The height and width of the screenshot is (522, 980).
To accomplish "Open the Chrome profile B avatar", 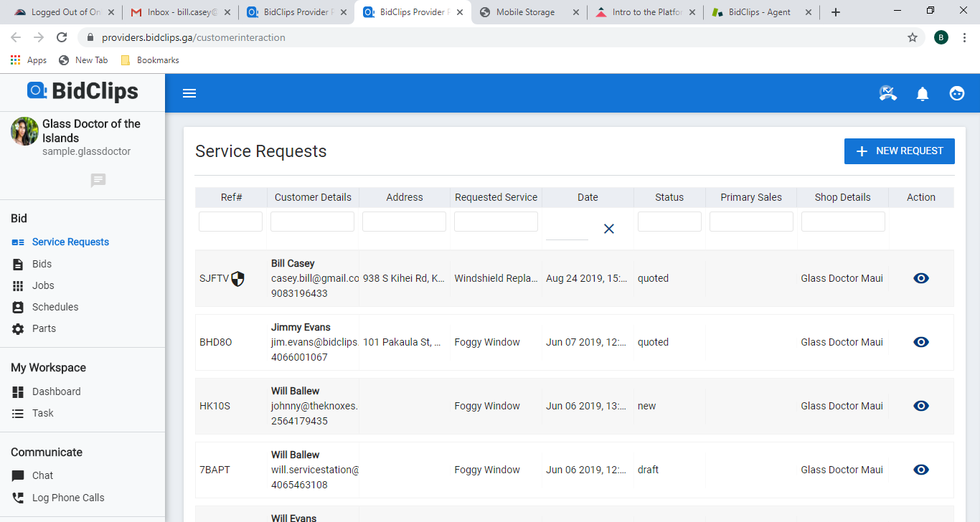I will (x=941, y=37).
